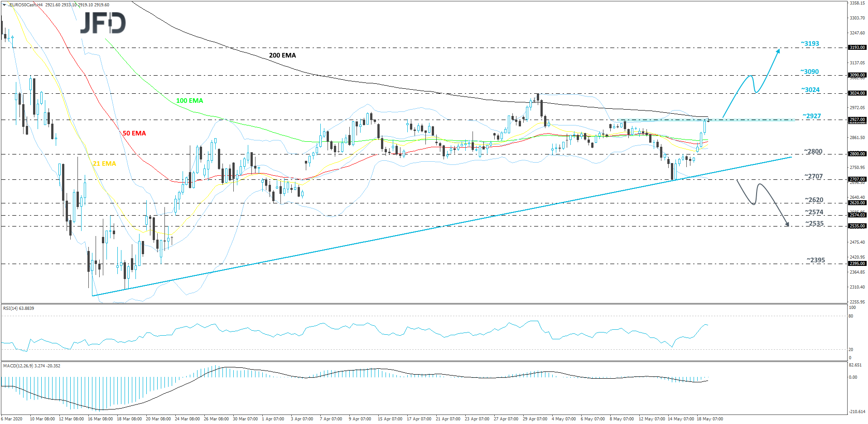Select the 2535.00 price axis tag
Viewport: 868px width, 424px height.
coord(857,226)
